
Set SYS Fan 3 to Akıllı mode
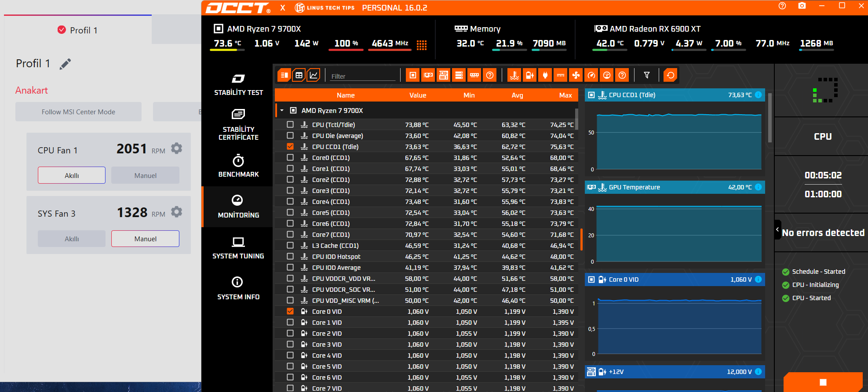[72, 239]
